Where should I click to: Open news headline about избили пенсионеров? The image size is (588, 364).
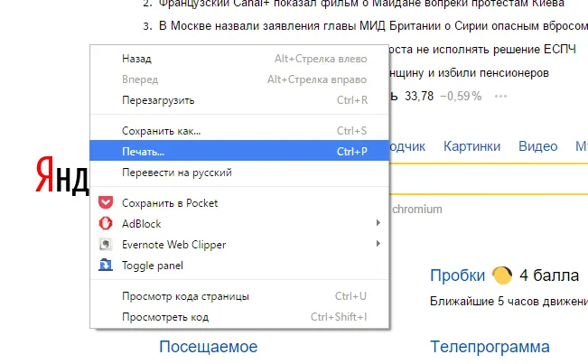click(469, 73)
